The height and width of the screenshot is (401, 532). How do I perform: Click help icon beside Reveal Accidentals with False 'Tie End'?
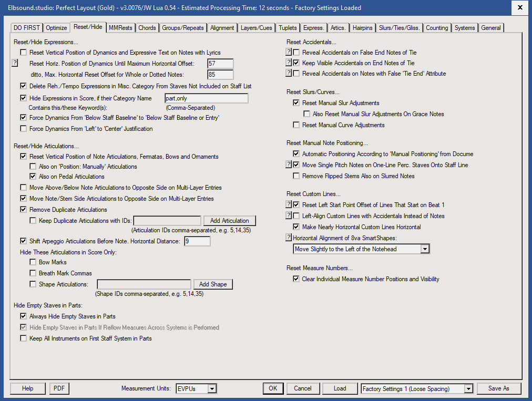(289, 73)
